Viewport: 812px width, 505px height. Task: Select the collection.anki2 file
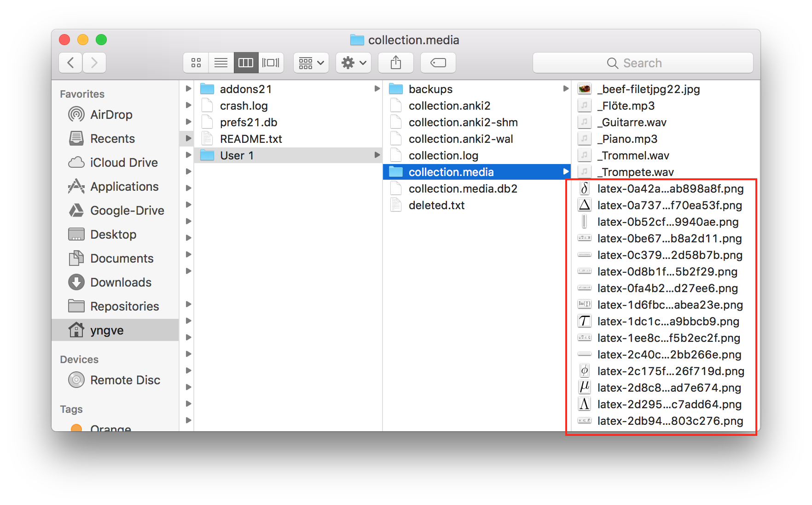click(x=477, y=106)
